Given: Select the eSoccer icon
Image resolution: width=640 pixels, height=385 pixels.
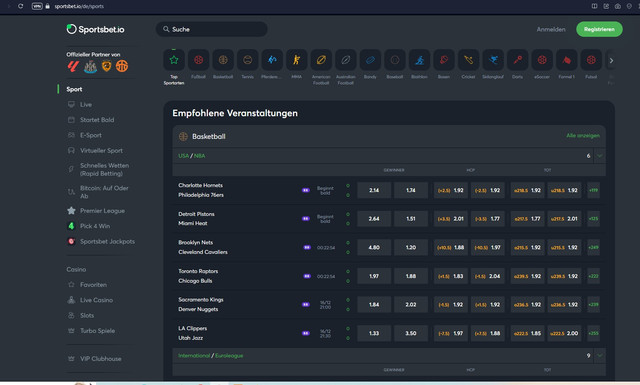Looking at the screenshot, I should point(542,60).
